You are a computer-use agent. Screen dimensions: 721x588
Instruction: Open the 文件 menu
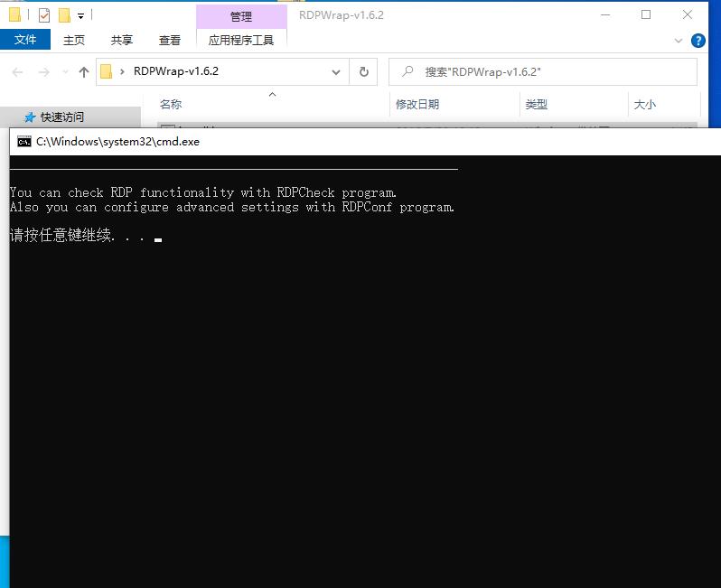(x=25, y=40)
